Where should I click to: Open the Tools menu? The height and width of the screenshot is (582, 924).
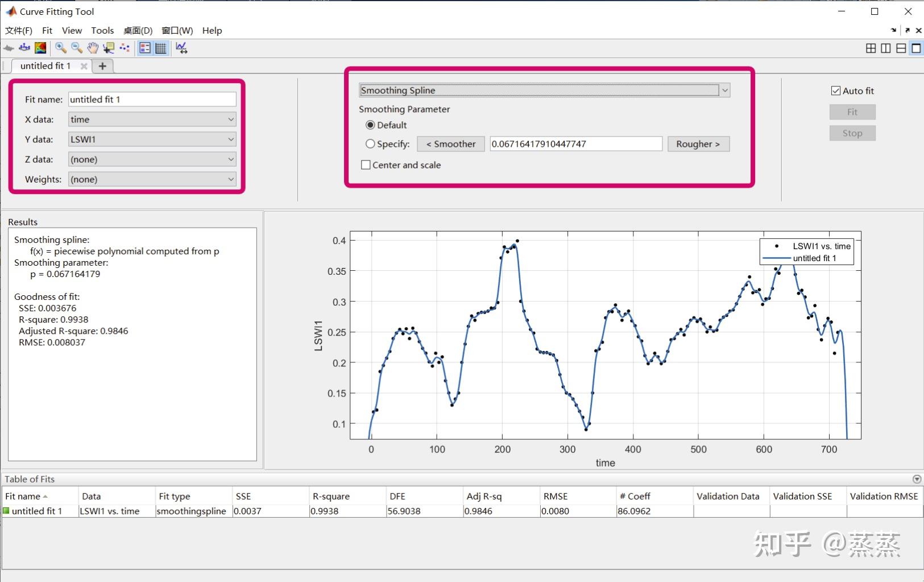[102, 31]
